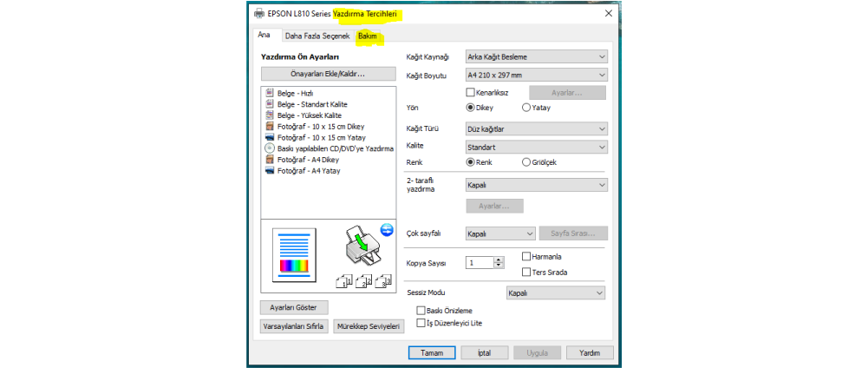Viewport: 868px width, 368px height.
Task: Click the disabled Uygula button
Action: pyautogui.click(x=537, y=352)
